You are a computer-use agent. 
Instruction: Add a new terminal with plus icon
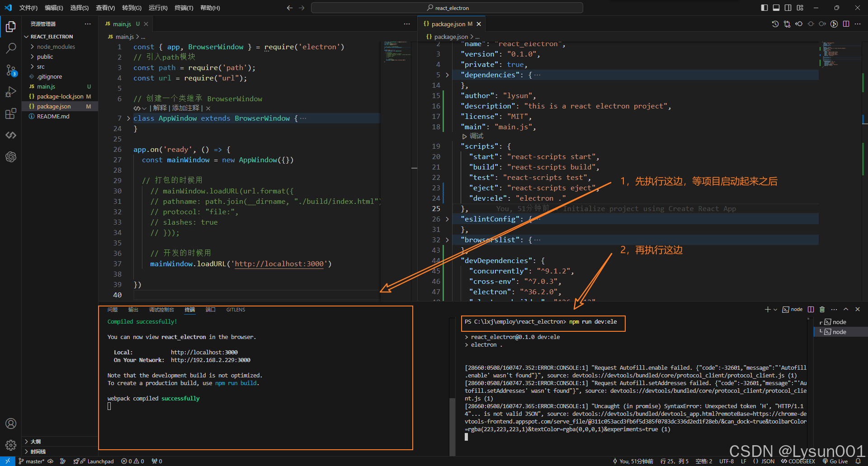(768, 310)
